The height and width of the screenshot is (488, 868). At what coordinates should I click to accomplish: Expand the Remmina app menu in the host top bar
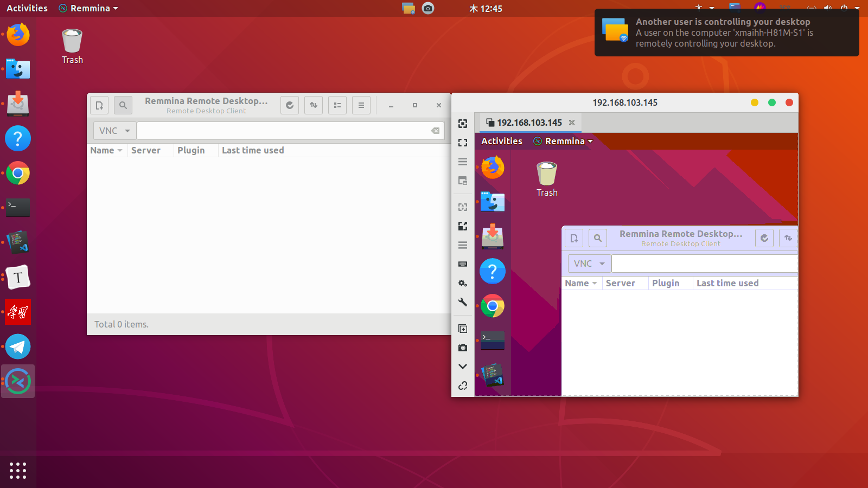[88, 8]
